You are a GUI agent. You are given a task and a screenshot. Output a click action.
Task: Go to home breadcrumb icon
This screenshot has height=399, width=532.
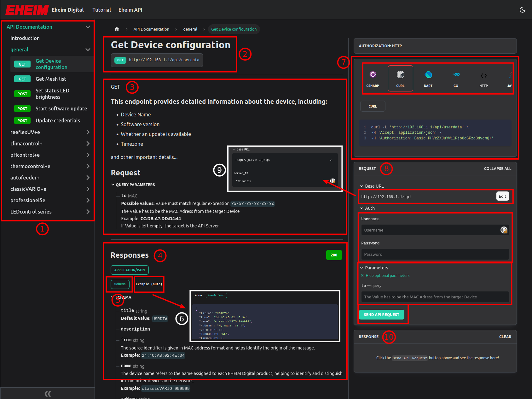[117, 29]
